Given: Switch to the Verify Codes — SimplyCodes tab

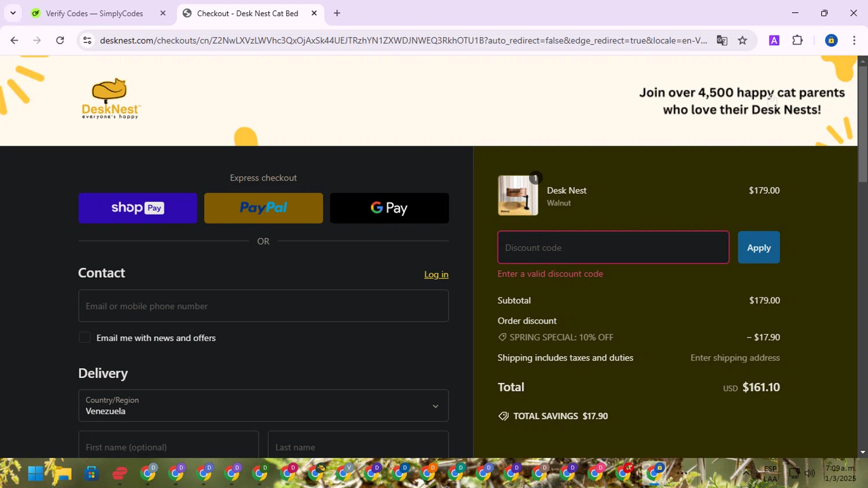Looking at the screenshot, I should 94,13.
